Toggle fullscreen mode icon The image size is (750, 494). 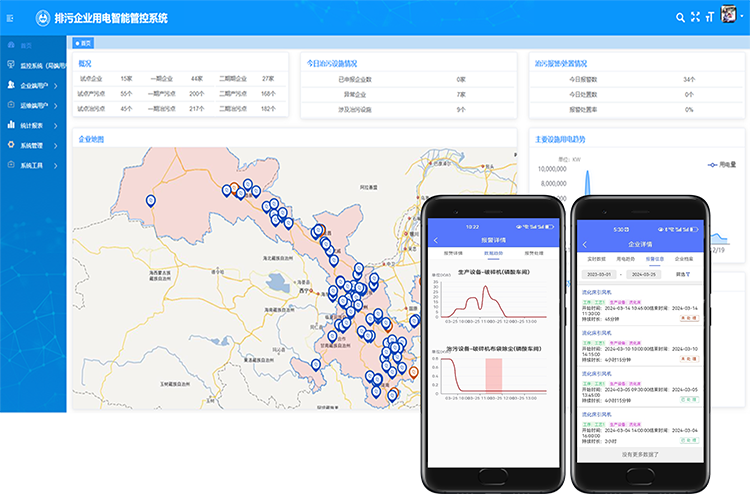[x=696, y=17]
